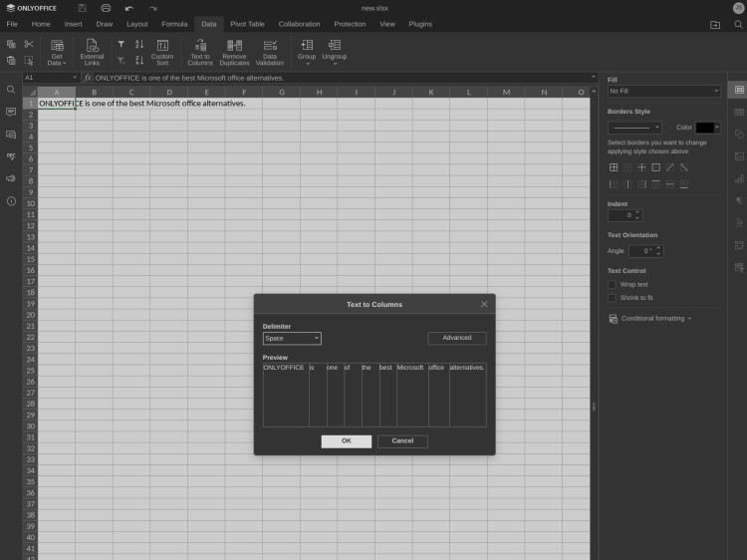Open the Chat panel in left sidebar
This screenshot has height=560, width=747.
pos(11,135)
